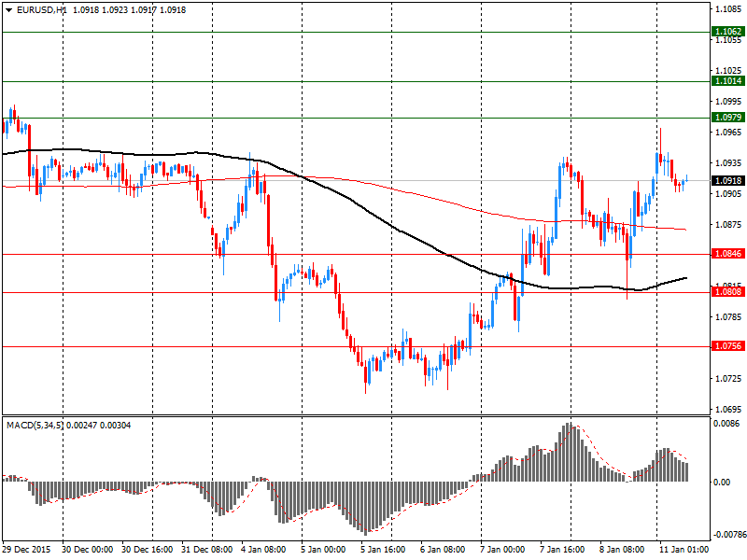Open the EURUSD,H1 chart dropdown triangle
This screenshot has width=747, height=560.
coord(8,10)
